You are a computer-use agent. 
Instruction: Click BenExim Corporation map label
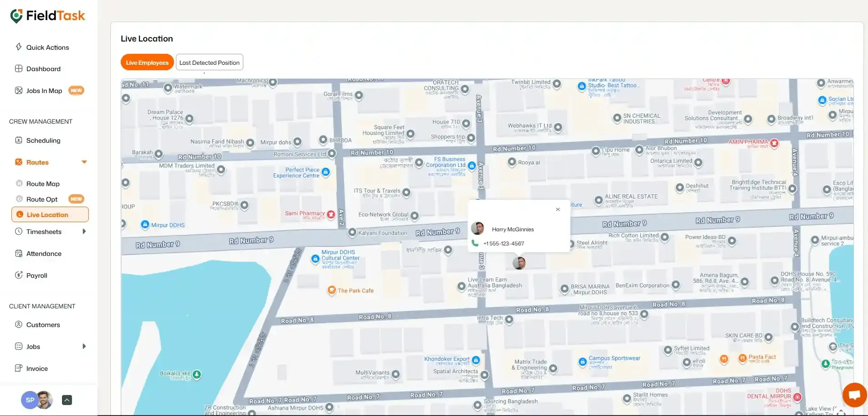coord(642,286)
